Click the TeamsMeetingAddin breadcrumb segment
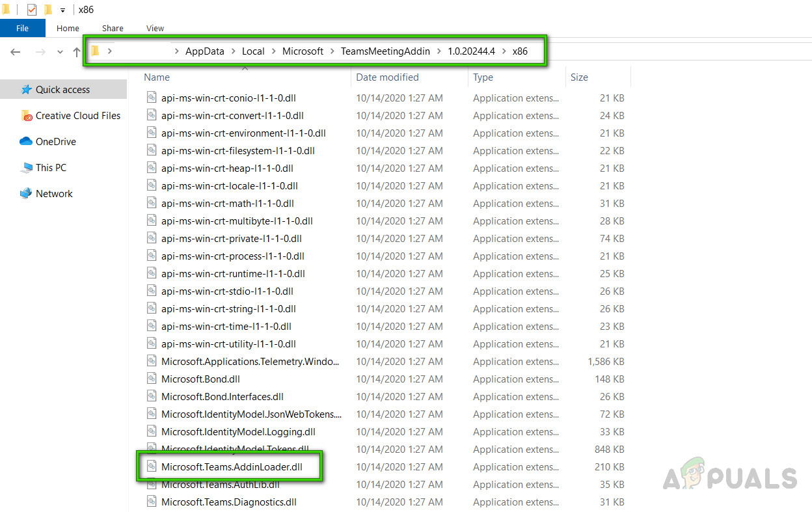The height and width of the screenshot is (512, 812). coord(385,51)
